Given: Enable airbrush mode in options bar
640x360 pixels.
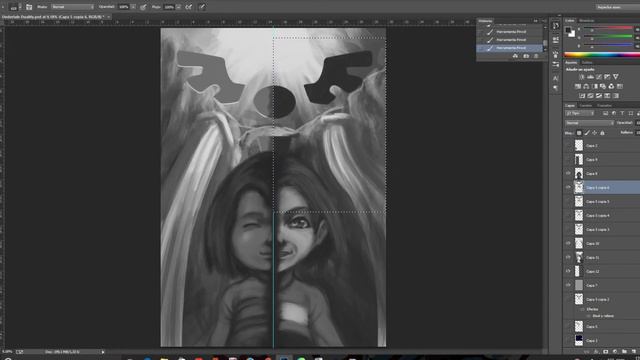Looking at the screenshot, I should click(x=189, y=7).
